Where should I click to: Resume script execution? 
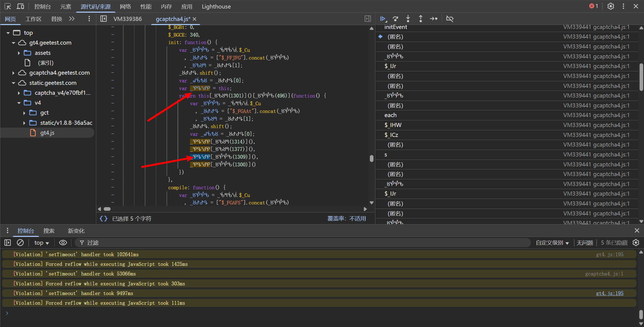click(383, 19)
